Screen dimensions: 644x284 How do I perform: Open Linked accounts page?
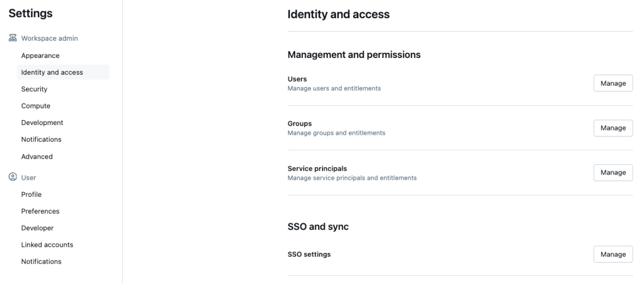tap(47, 245)
